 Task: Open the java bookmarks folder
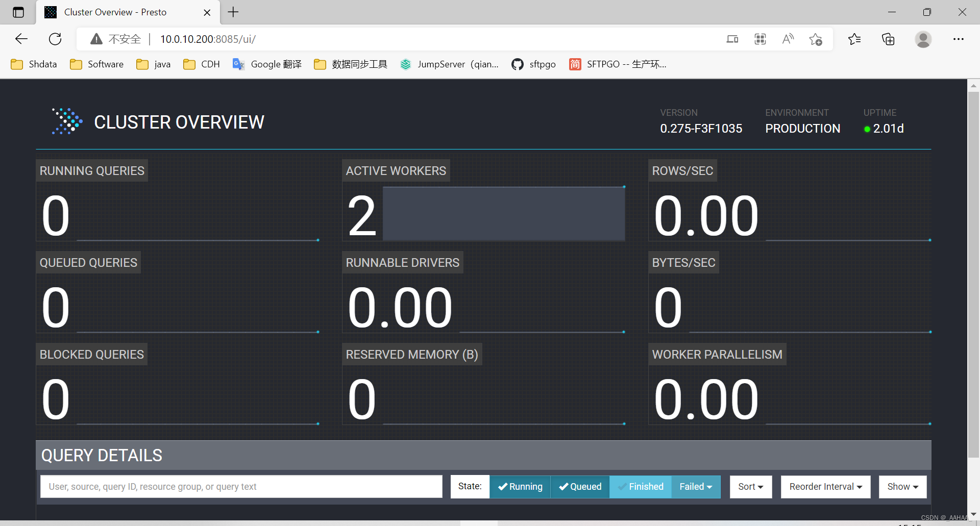[154, 64]
